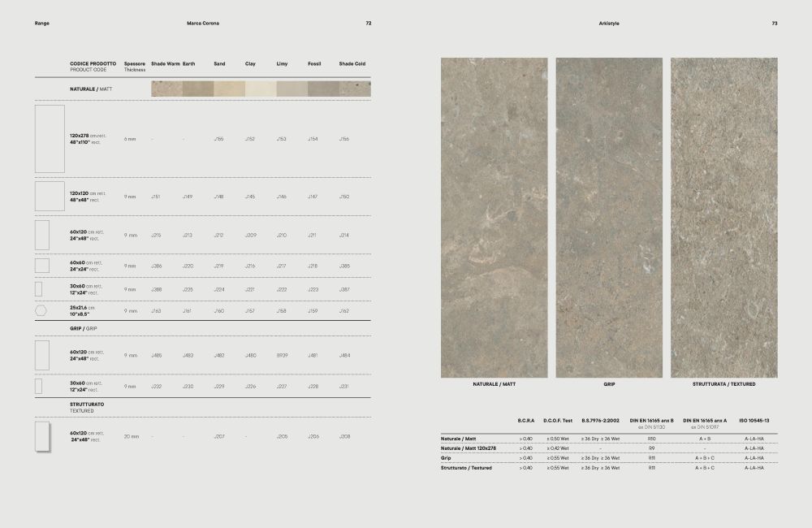Screen dimensions: 812x528
Task: Click the Marca Corona page header
Action: click(x=203, y=24)
